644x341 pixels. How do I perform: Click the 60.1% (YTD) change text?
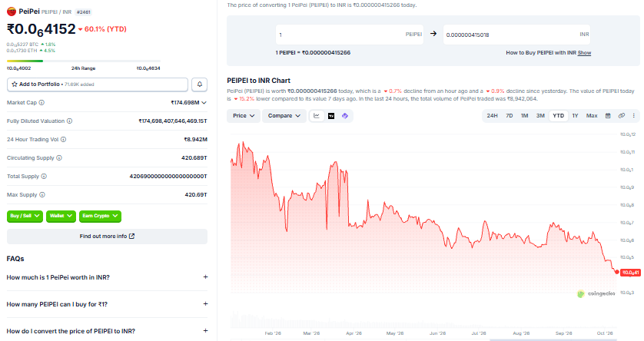tap(105, 29)
